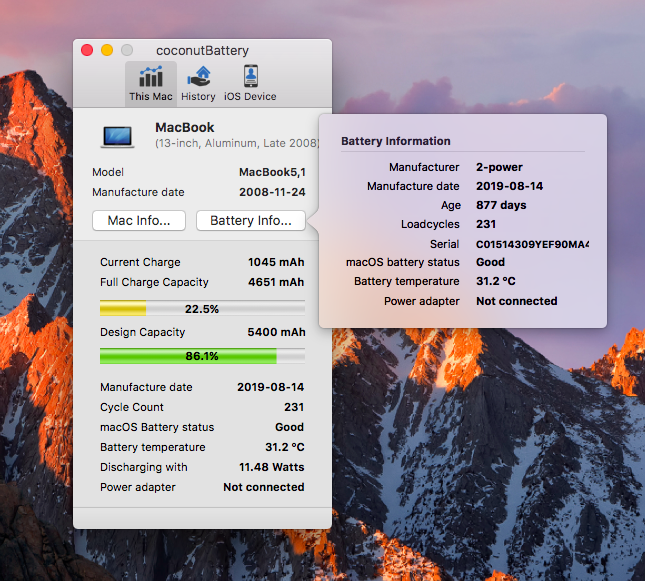Click the MacBook laptop image

(118, 137)
